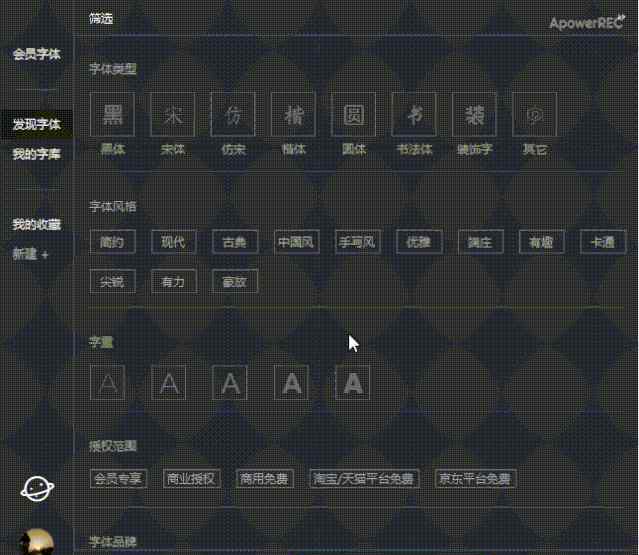Click the planet icon in sidebar
The image size is (639, 555).
(37, 489)
